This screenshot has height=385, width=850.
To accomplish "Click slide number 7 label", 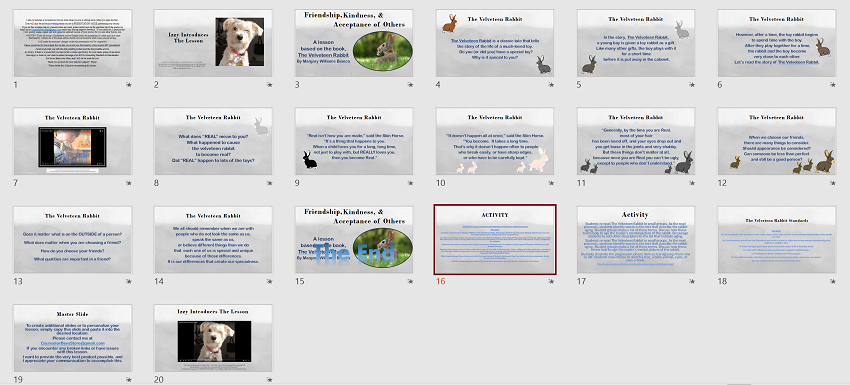I will pyautogui.click(x=16, y=183).
